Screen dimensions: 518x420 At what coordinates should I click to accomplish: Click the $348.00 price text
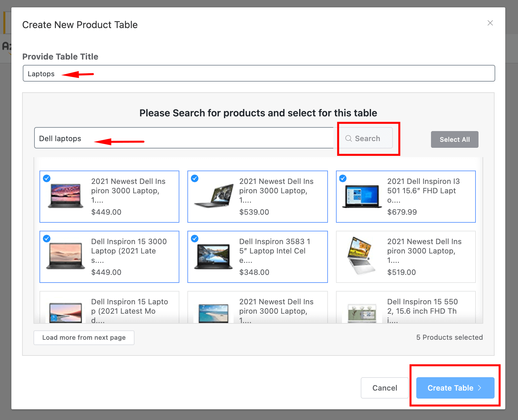click(254, 272)
